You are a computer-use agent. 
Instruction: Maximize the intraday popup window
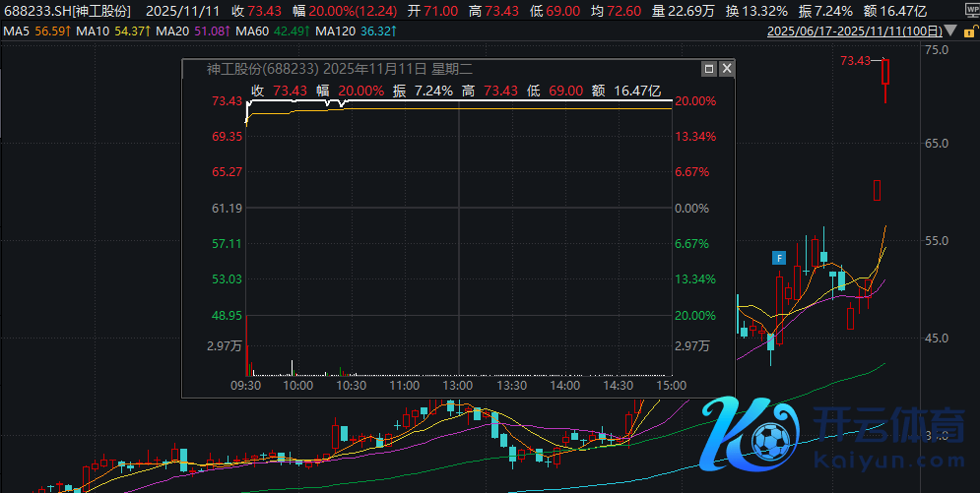point(708,69)
